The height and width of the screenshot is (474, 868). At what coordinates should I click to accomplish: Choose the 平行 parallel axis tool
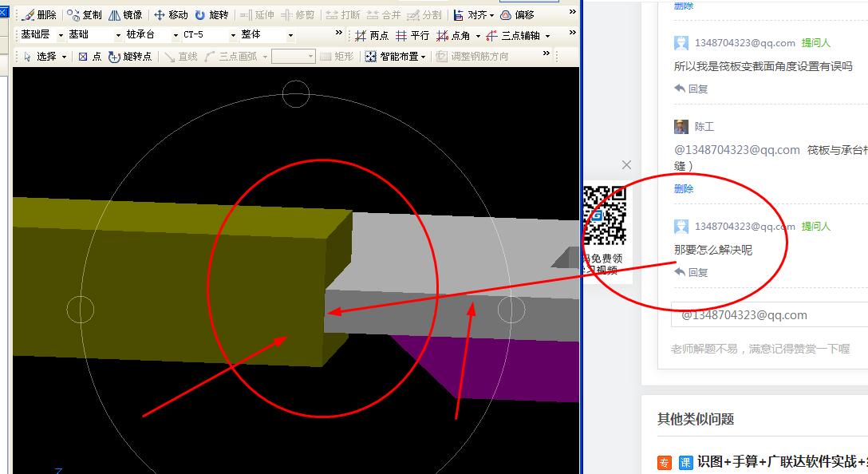click(x=412, y=35)
